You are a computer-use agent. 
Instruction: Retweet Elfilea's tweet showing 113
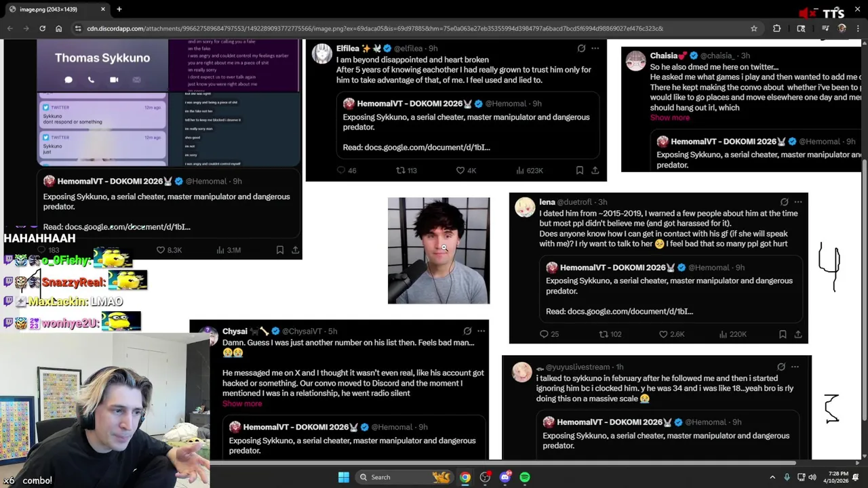(400, 170)
